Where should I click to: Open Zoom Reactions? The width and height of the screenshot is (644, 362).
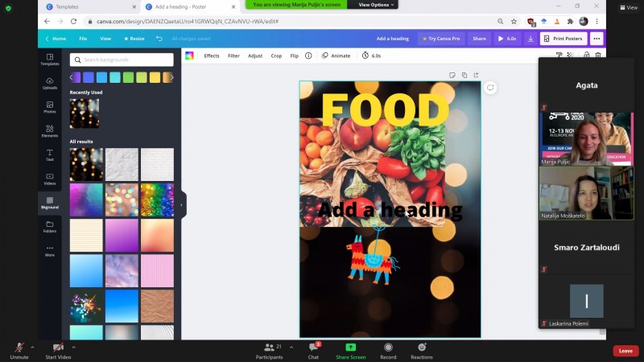(x=422, y=351)
